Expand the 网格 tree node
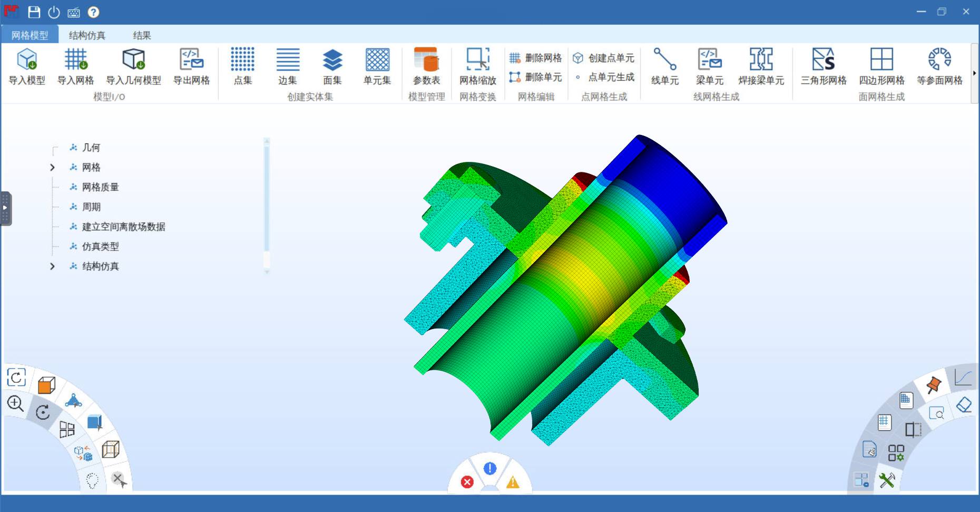The width and height of the screenshot is (980, 512). coord(52,168)
